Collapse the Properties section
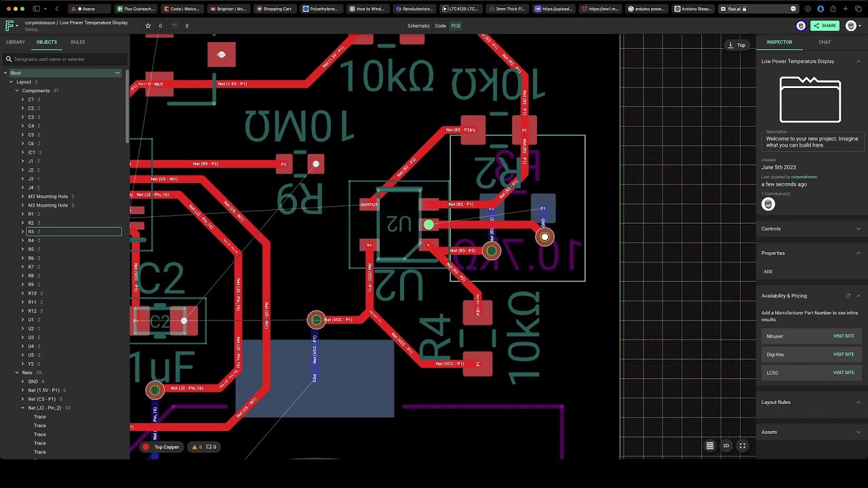Screen dimensions: 868x488 [x=858, y=253]
